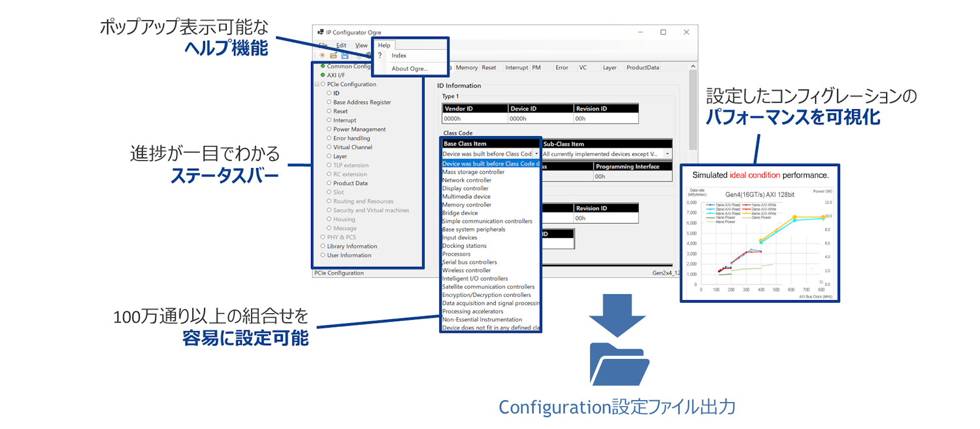This screenshot has height=429, width=980.
Task: Click the Vendor ID value field
Action: [x=474, y=119]
